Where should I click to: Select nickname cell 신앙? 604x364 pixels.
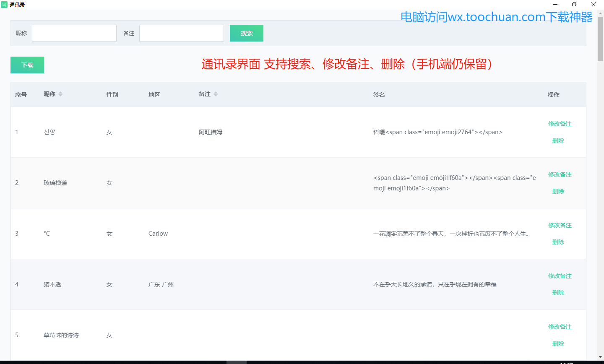(49, 132)
